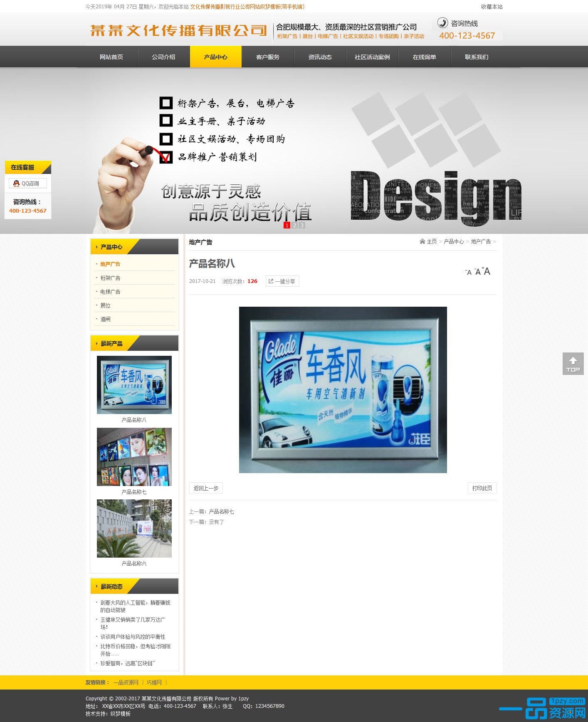The width and height of the screenshot is (588, 722).
Task: Open news 珍爱智商，远离区块链
Action: click(128, 663)
